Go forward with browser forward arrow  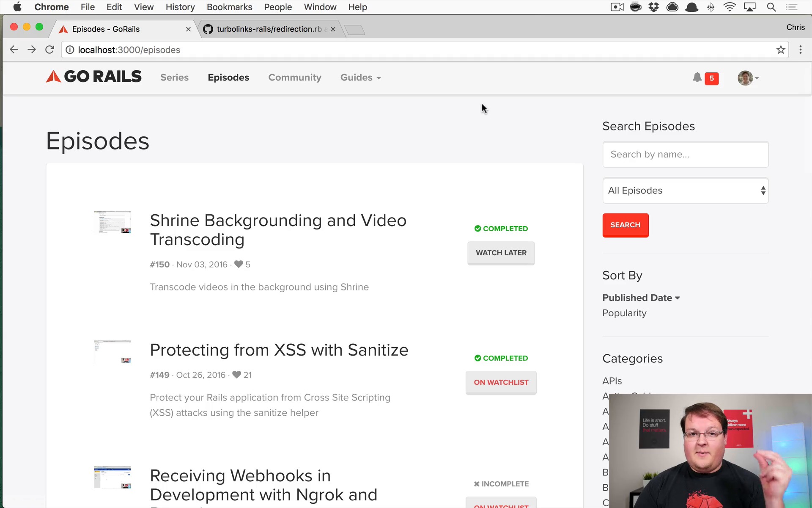(32, 50)
